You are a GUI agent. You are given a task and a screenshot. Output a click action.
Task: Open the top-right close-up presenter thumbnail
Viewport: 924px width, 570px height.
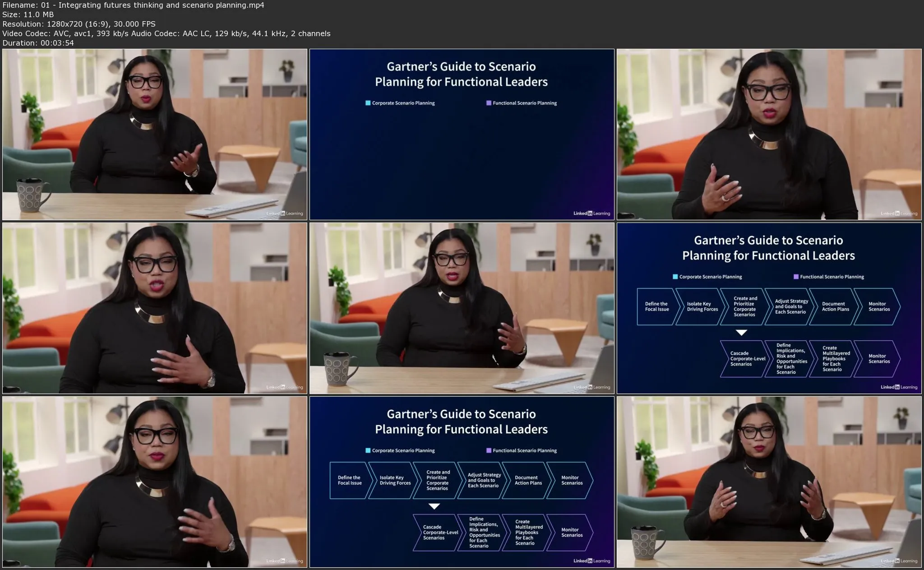pos(769,134)
